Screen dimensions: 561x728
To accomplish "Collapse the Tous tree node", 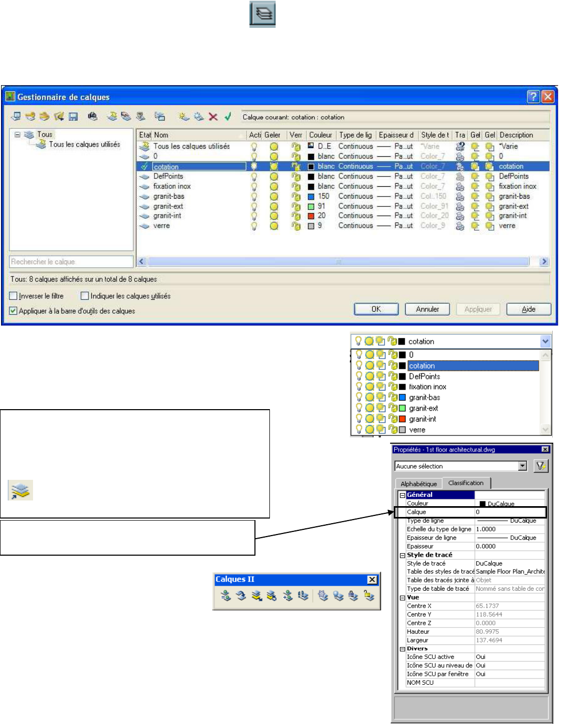I will [18, 135].
